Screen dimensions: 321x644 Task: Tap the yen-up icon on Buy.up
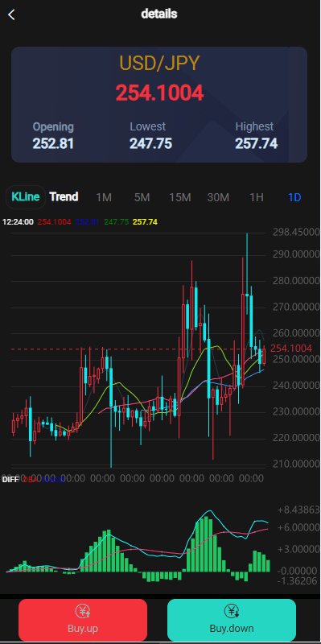(83, 612)
